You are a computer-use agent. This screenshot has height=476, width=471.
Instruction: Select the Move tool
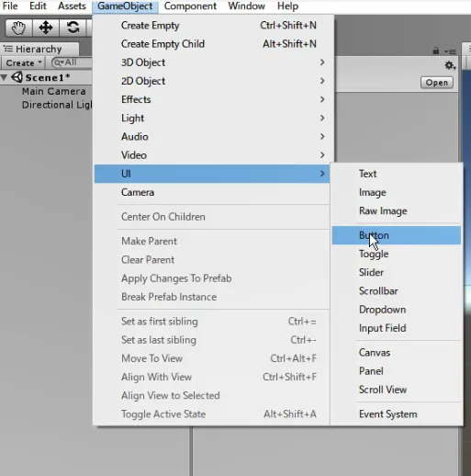46,28
